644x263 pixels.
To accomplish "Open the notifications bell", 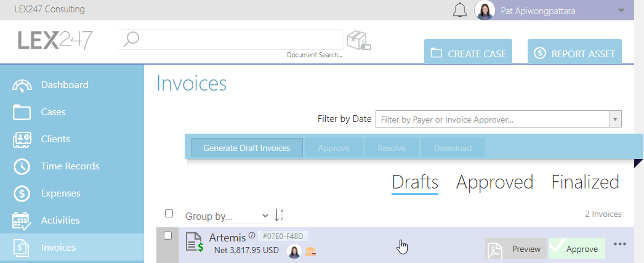I will pyautogui.click(x=460, y=10).
